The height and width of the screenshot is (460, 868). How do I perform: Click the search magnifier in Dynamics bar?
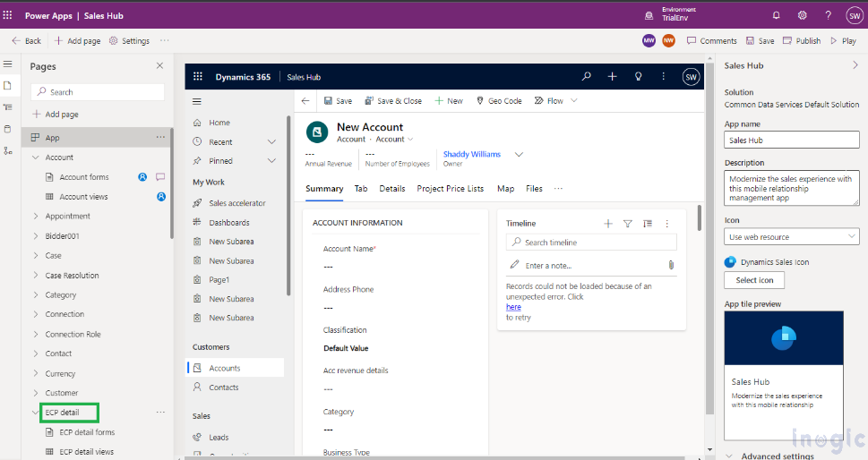click(x=586, y=77)
